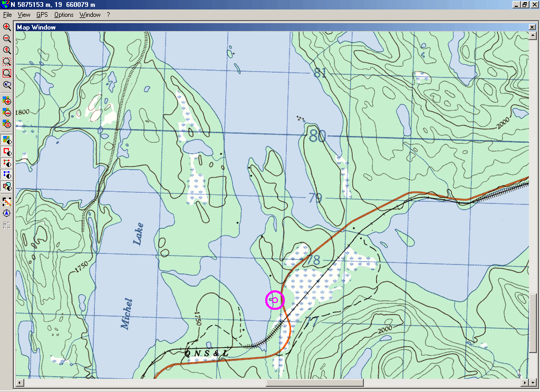This screenshot has height=392, width=540.
Task: Click the remove map icon with single minus
Action: (7, 113)
